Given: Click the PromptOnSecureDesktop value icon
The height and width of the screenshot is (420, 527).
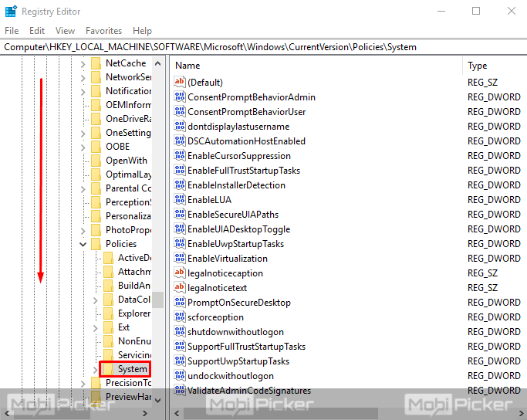Looking at the screenshot, I should pos(180,303).
